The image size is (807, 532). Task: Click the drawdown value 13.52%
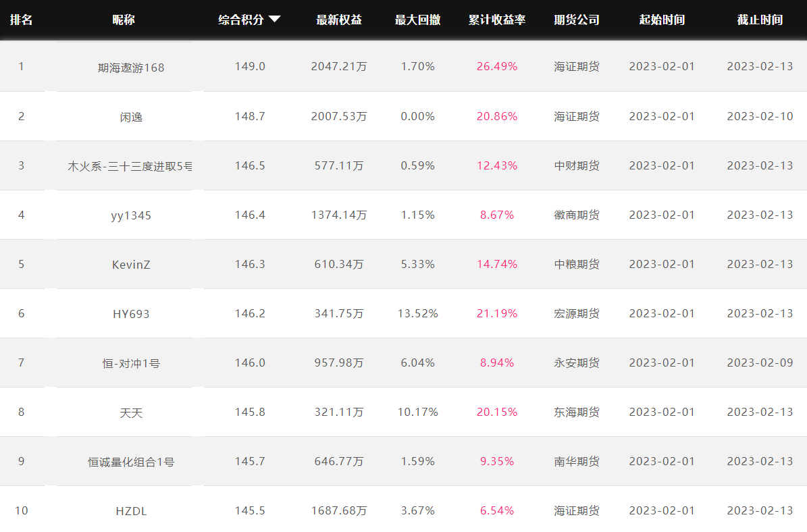[418, 313]
